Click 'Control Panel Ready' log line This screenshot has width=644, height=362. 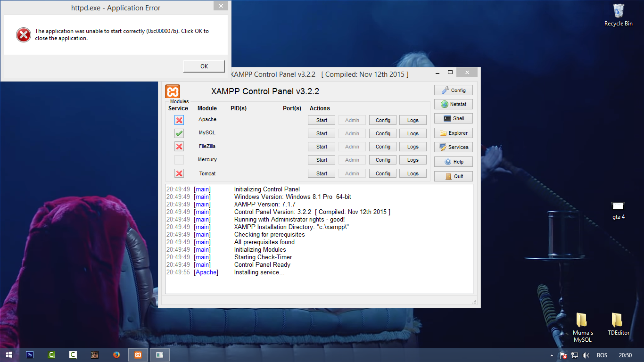262,265
